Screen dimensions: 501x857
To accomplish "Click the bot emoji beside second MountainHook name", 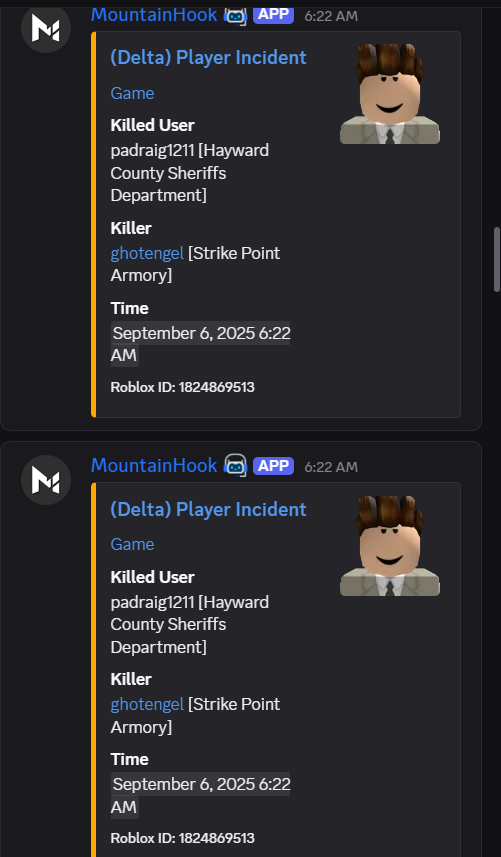I will tap(235, 466).
